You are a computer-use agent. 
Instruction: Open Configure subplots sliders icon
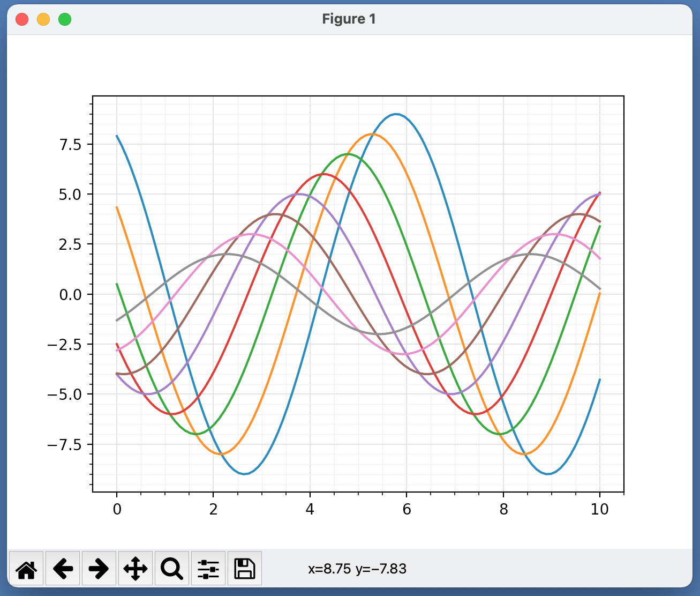208,568
